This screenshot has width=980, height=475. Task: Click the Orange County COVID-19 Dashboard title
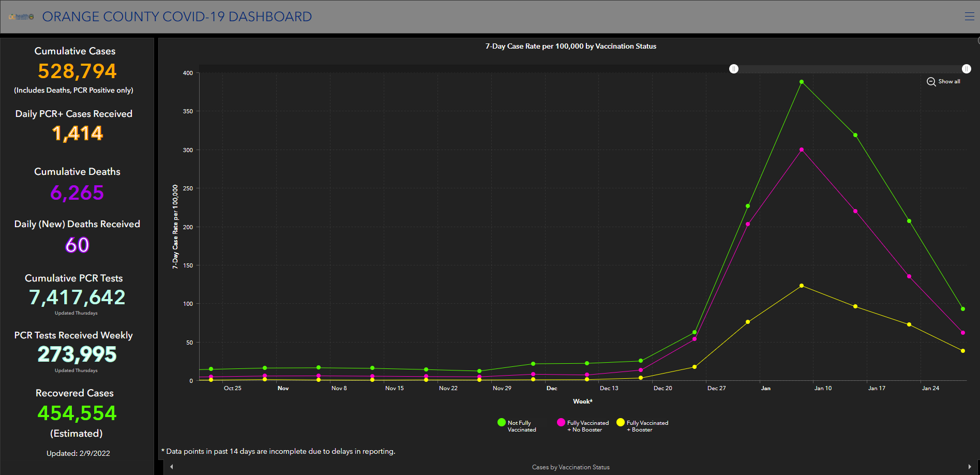coord(177,17)
